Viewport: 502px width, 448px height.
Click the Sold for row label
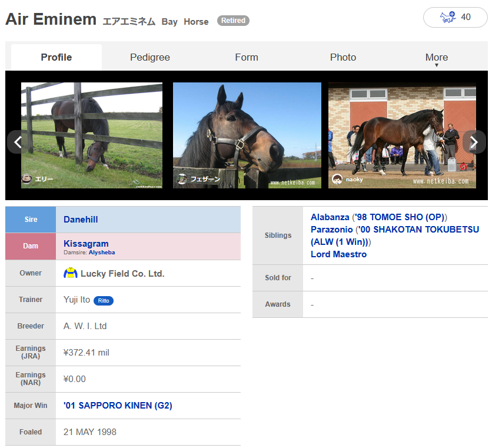click(278, 278)
